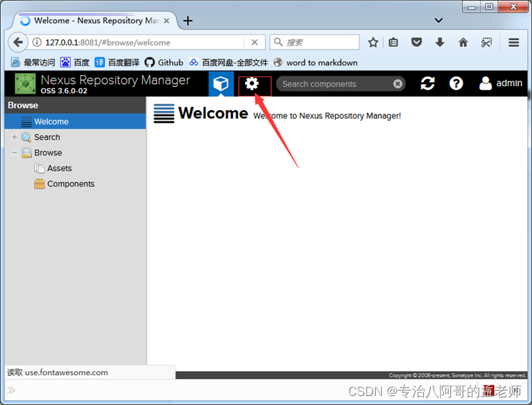Stop loading with address bar X
The image size is (532, 405).
[255, 43]
